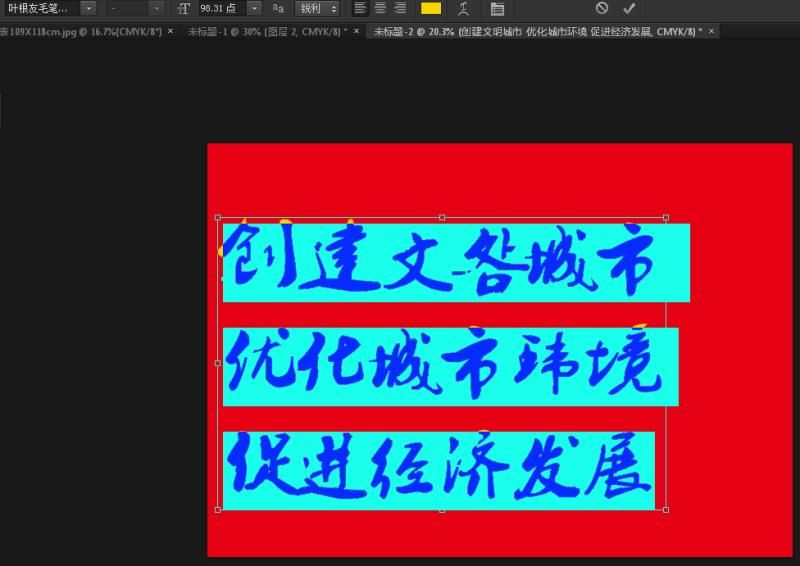Open the anti-aliasing method 锐利 dropdown
Image resolution: width=800 pixels, height=566 pixels.
click(317, 8)
